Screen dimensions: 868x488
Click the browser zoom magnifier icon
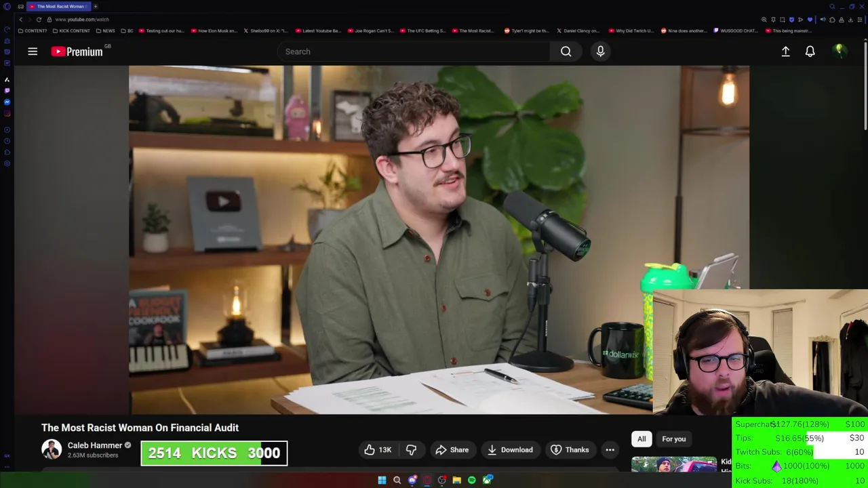(764, 20)
